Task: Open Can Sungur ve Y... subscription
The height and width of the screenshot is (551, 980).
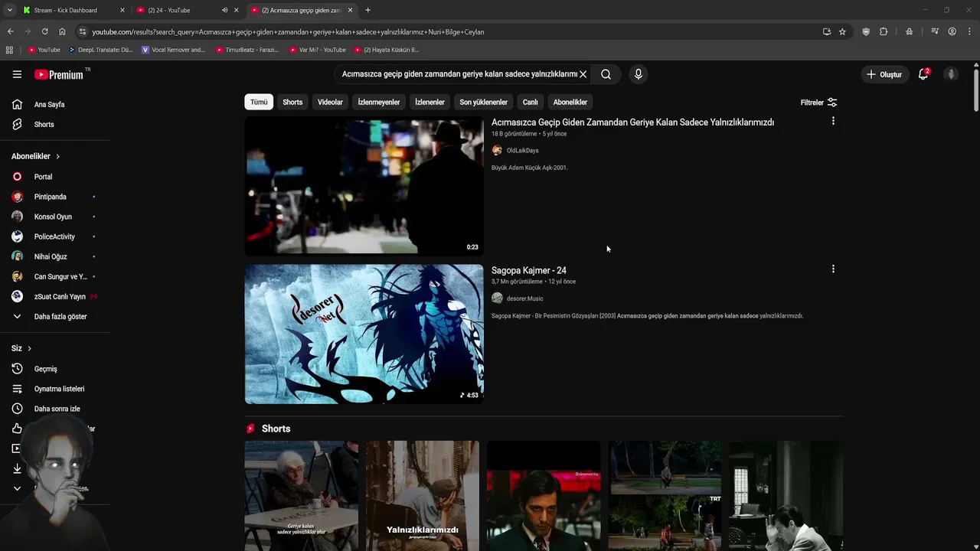Action: 60,276
